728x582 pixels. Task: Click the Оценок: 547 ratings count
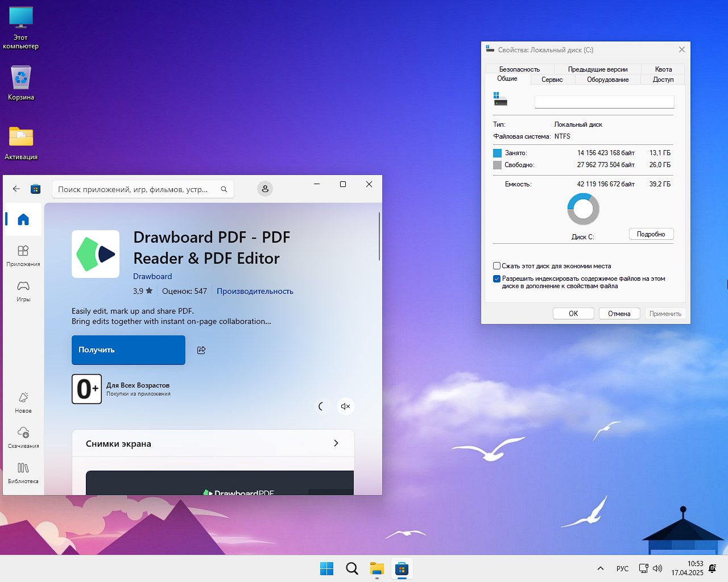184,291
